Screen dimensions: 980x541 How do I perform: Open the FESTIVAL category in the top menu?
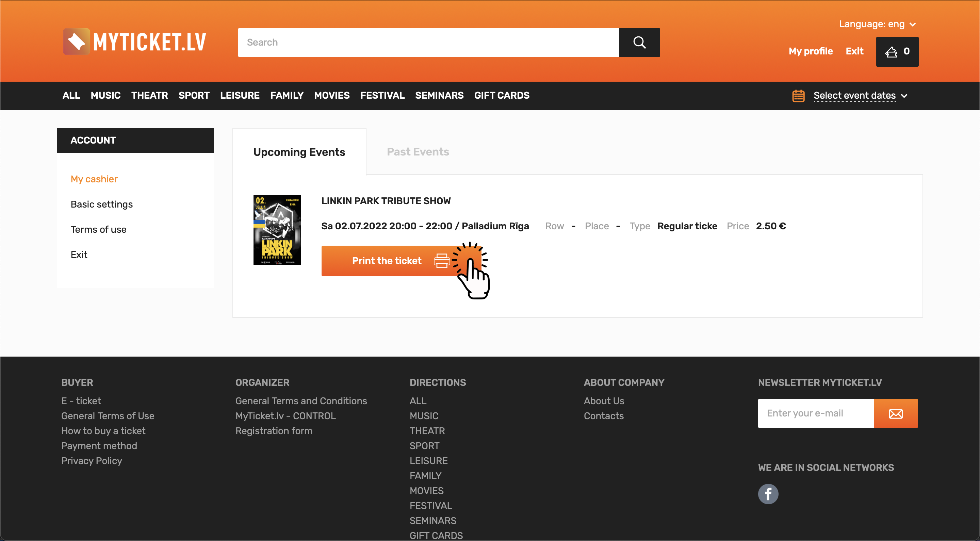(382, 96)
